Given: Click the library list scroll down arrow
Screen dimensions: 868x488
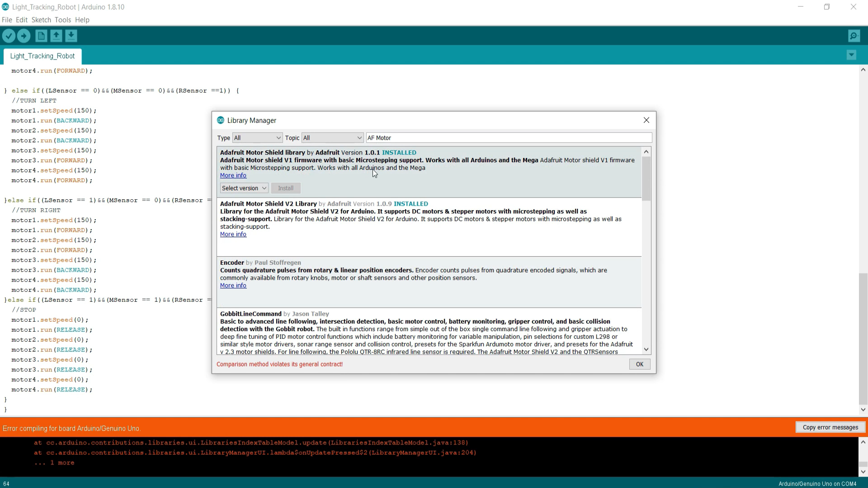Looking at the screenshot, I should [x=646, y=349].
